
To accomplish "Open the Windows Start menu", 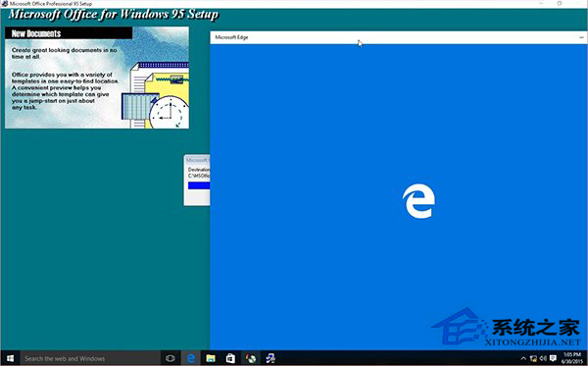I will click(10, 358).
